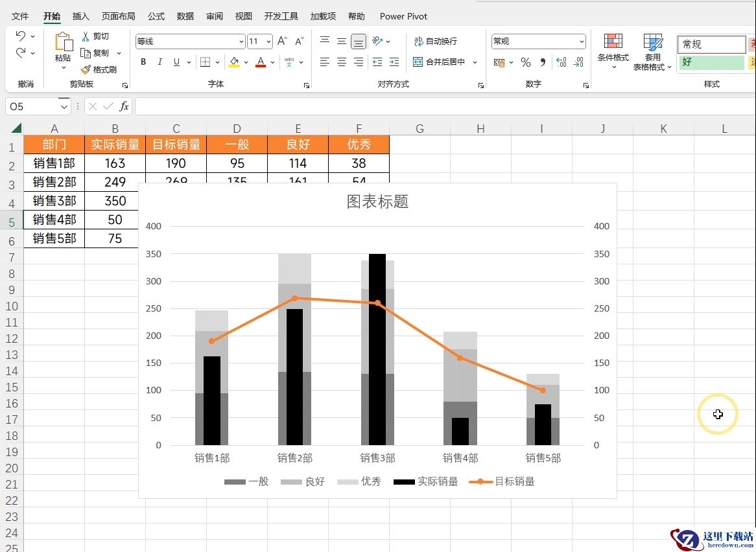Toggle Wrap Text (自动换行)
The width and height of the screenshot is (756, 552).
click(435, 41)
